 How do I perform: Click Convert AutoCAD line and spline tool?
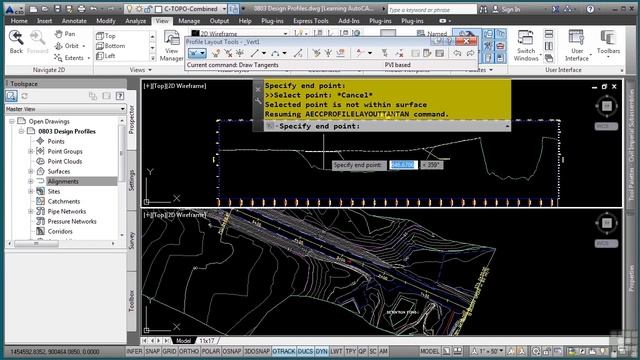point(298,53)
